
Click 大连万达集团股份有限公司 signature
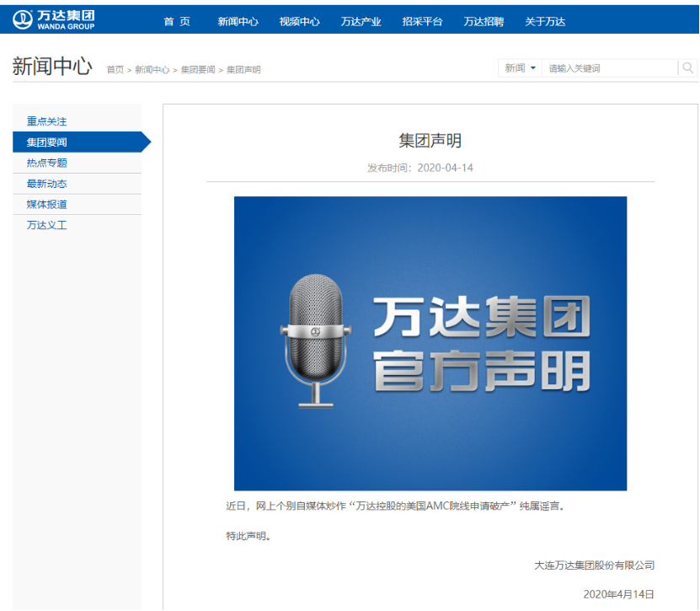pyautogui.click(x=594, y=565)
